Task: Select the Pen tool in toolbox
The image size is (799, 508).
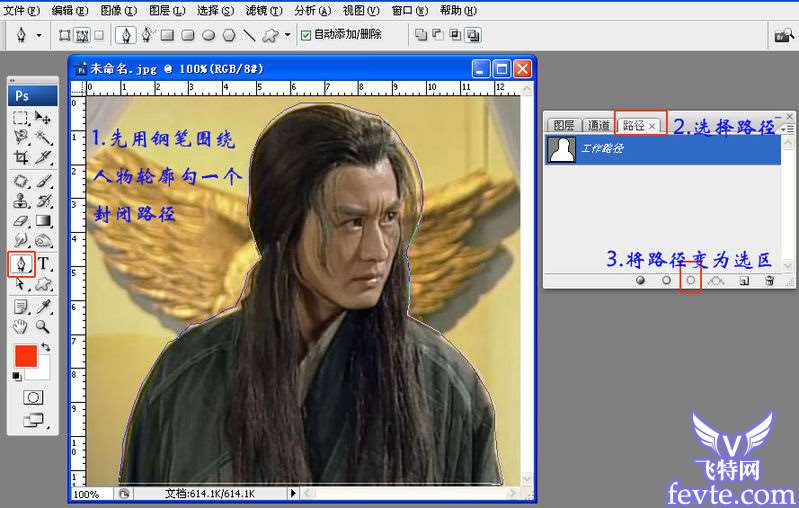Action: tap(21, 264)
